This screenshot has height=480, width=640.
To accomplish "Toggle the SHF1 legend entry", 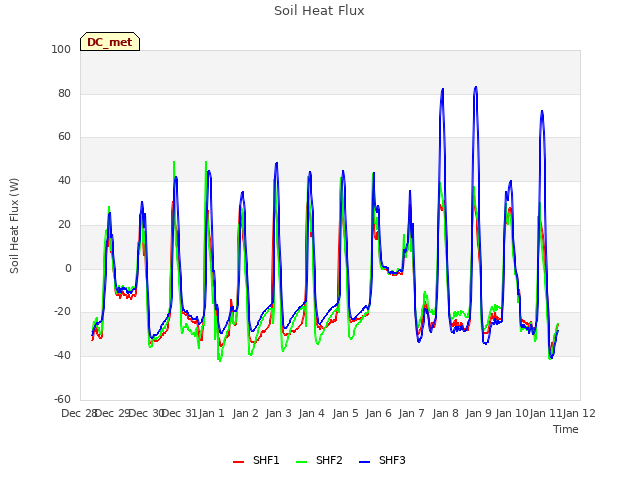I will pos(256,460).
